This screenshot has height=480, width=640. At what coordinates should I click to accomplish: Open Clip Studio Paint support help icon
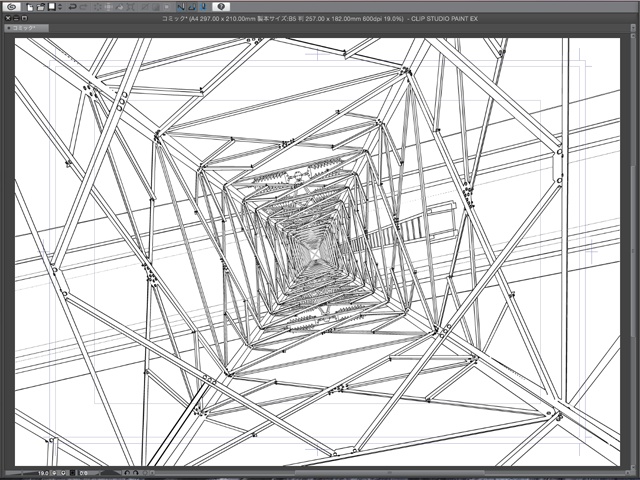pyautogui.click(x=221, y=7)
